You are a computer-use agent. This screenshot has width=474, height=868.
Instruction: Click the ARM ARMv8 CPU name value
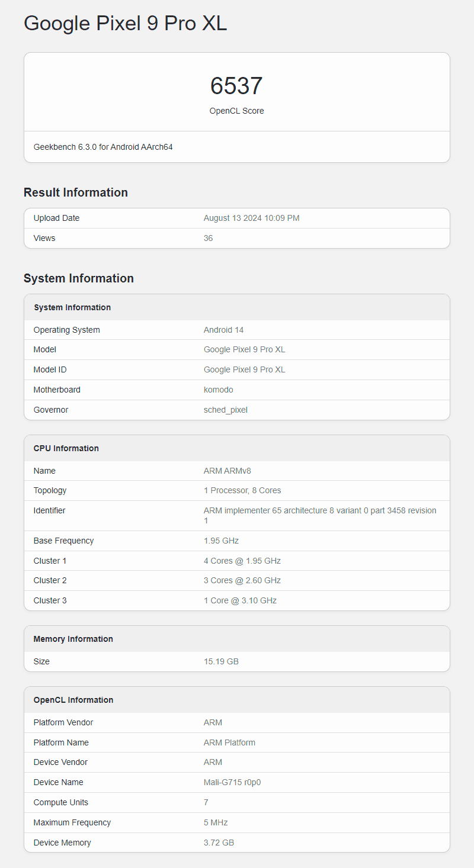[227, 471]
